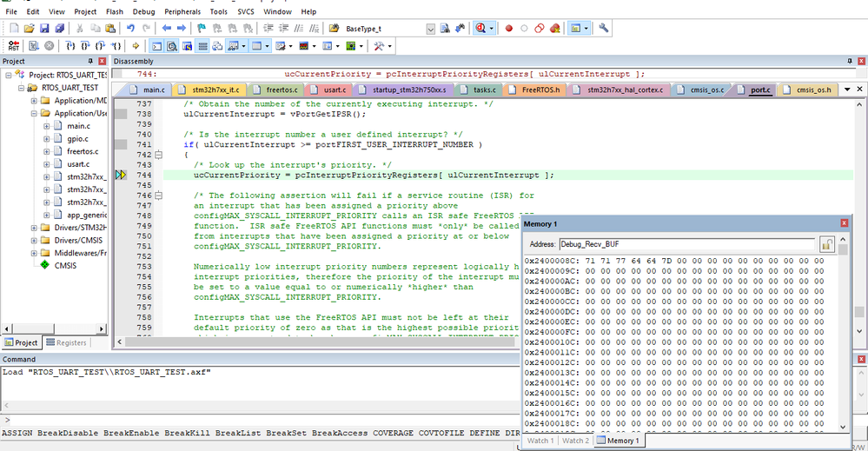The height and width of the screenshot is (451, 868).
Task: Switch to Watch 1 tab
Action: click(x=540, y=441)
